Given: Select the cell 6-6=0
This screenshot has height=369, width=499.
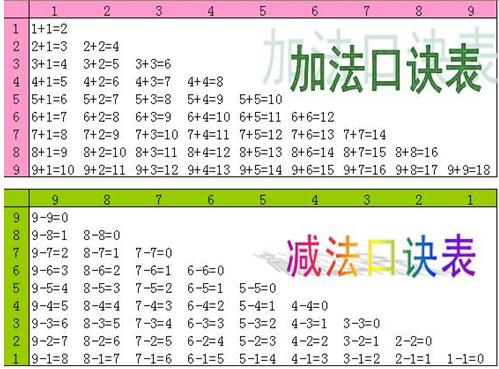Looking at the screenshot, I should [x=206, y=271].
